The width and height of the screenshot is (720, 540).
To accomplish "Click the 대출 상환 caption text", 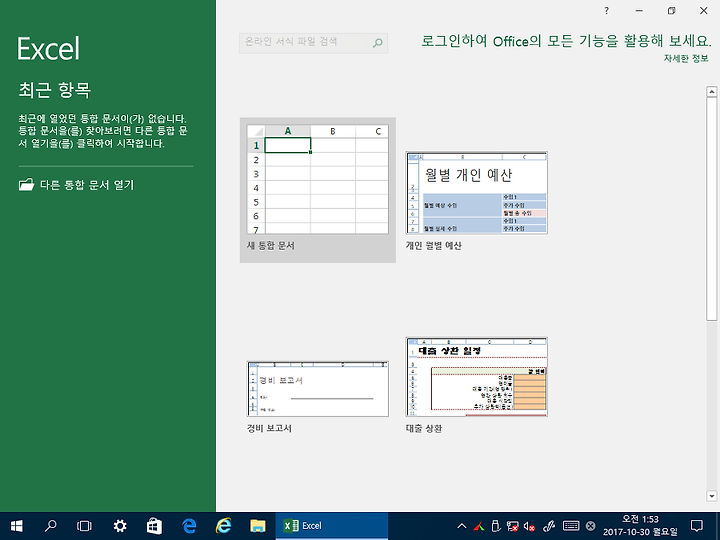I will pos(424,428).
